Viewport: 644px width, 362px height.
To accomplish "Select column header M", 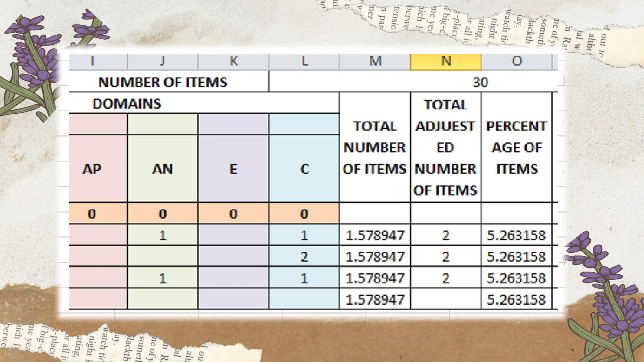I will tap(375, 61).
